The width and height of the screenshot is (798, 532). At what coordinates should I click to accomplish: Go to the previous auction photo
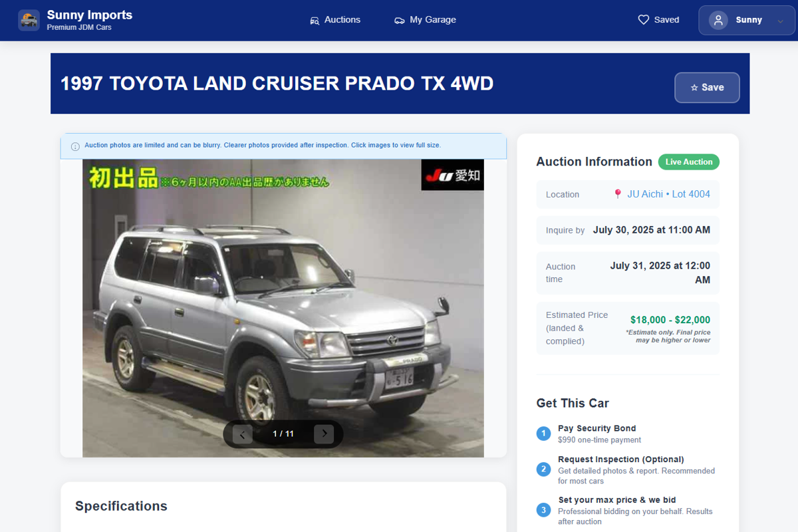tap(242, 434)
